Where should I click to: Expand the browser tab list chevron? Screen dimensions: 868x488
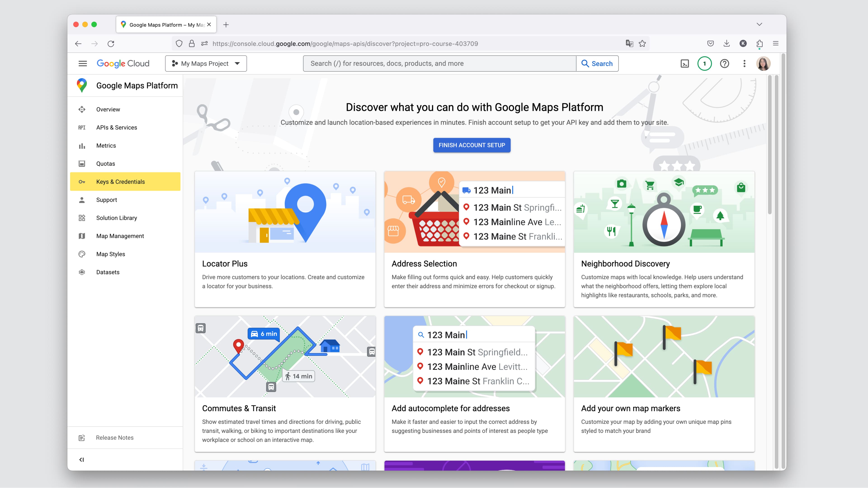click(759, 24)
